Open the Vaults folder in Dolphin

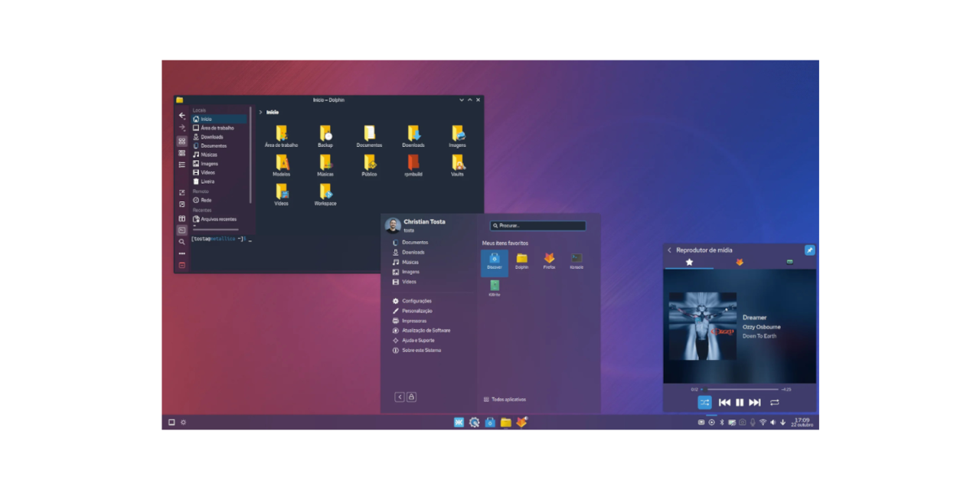457,165
